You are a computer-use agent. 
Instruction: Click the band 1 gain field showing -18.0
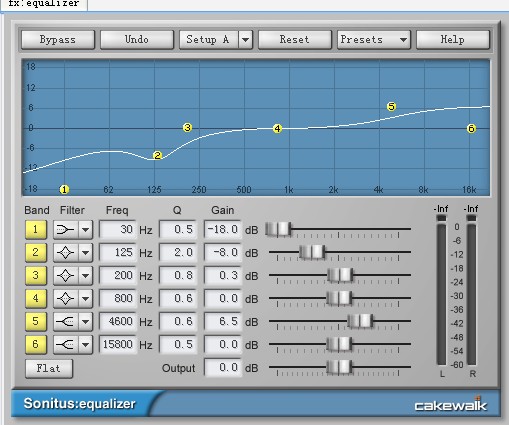[x=223, y=229]
